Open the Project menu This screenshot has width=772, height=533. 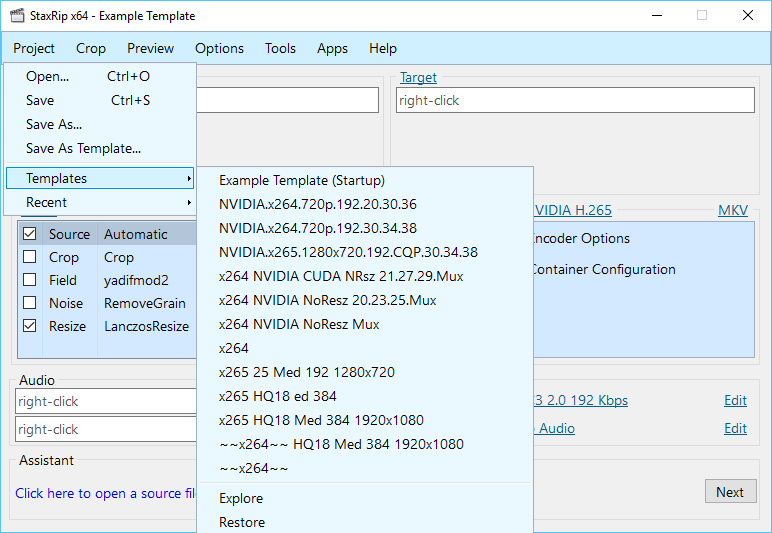pyautogui.click(x=34, y=48)
